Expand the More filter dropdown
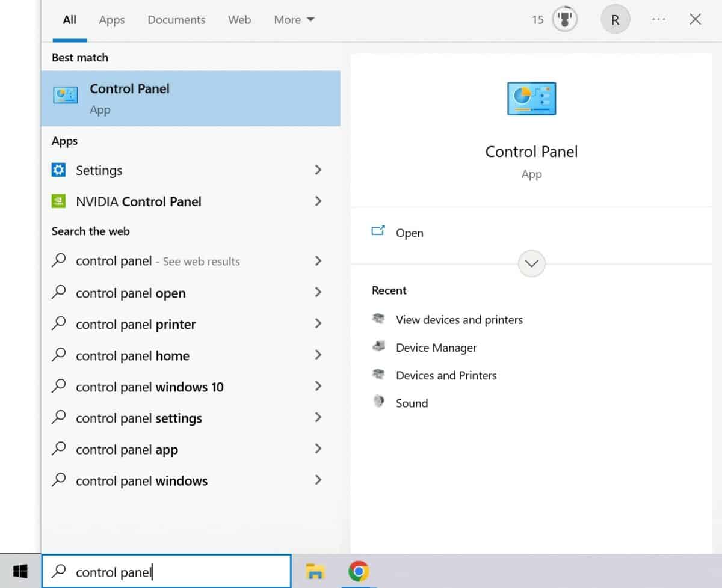The height and width of the screenshot is (588, 722). 294,20
